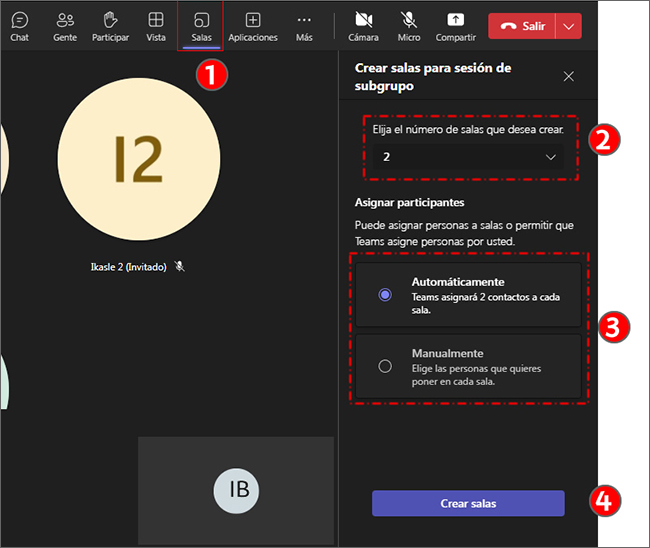Show the Gente participants list
The image size is (650, 548).
pyautogui.click(x=65, y=26)
